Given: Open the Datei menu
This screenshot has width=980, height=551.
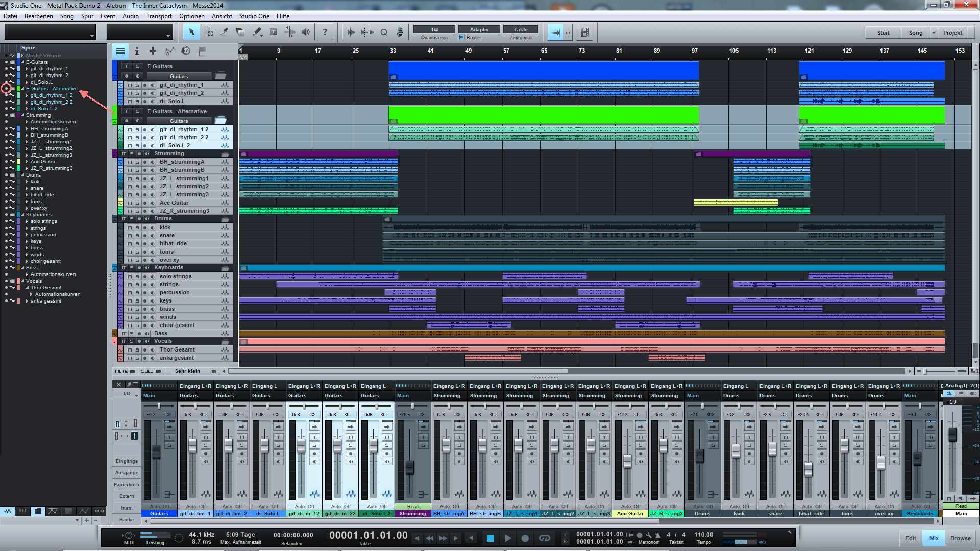Looking at the screenshot, I should [x=10, y=16].
